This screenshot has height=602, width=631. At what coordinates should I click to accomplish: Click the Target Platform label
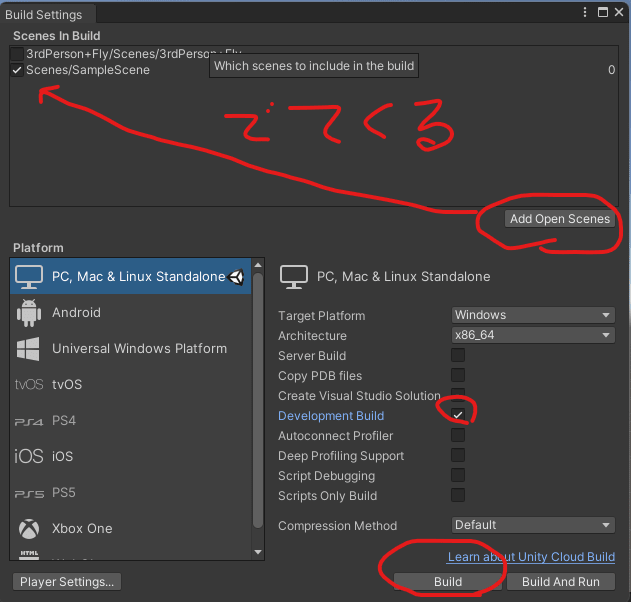point(322,316)
